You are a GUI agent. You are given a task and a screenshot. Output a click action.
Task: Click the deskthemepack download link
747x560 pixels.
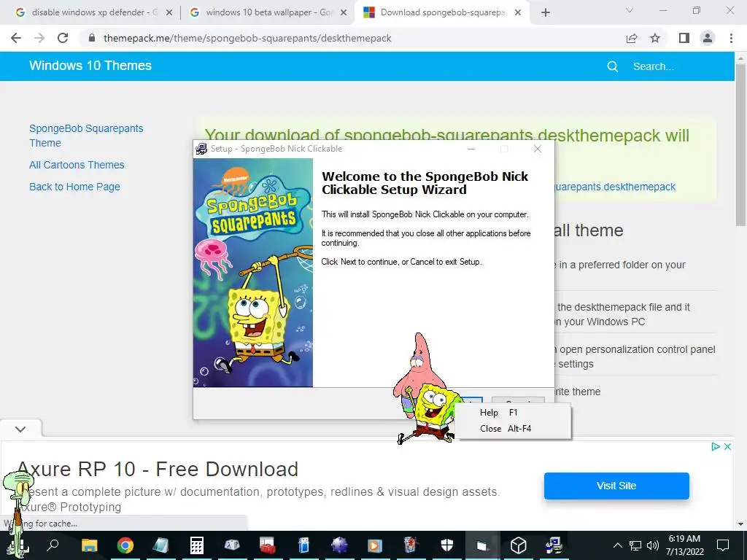615,187
